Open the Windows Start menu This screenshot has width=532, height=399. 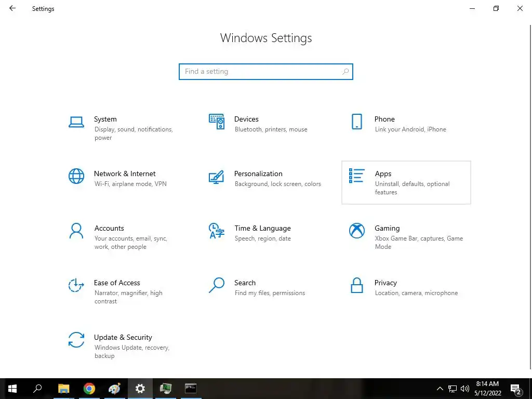(x=12, y=389)
